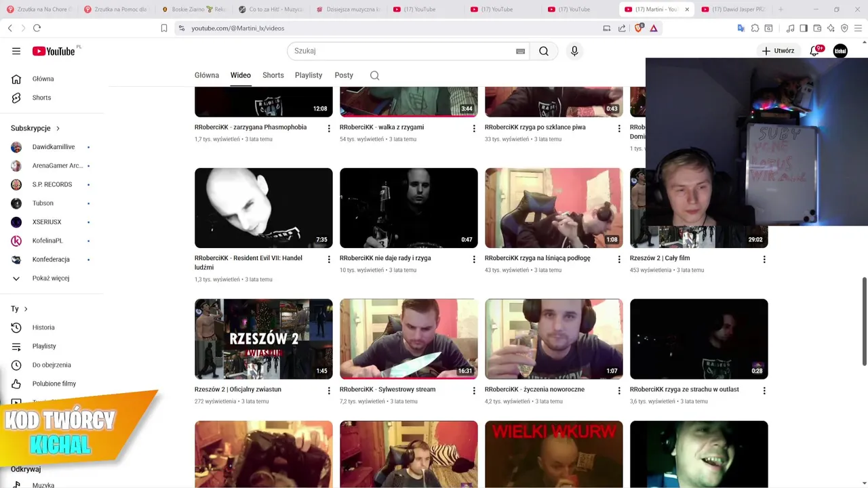Screen dimensions: 868x488
Task: Open options for zarzygana Phasmophobia video
Action: 329,128
